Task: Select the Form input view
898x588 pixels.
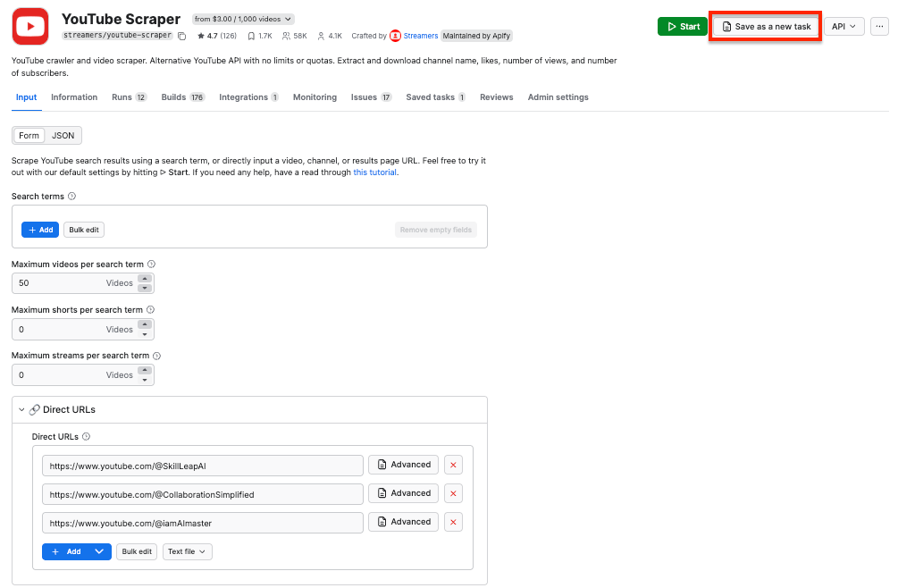Action: click(x=29, y=136)
